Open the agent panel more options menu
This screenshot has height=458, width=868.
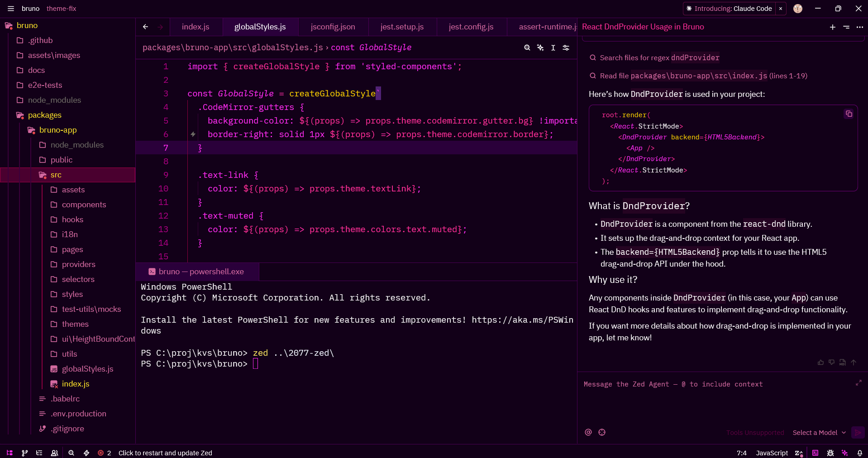tap(859, 27)
